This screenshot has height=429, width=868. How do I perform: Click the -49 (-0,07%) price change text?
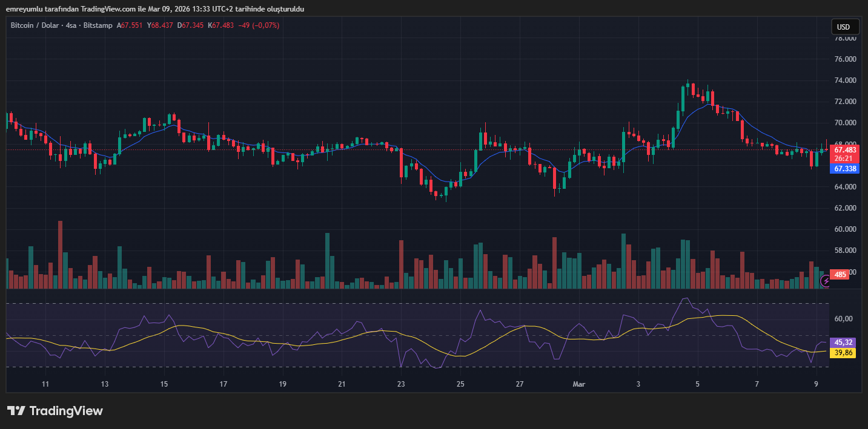coord(259,25)
